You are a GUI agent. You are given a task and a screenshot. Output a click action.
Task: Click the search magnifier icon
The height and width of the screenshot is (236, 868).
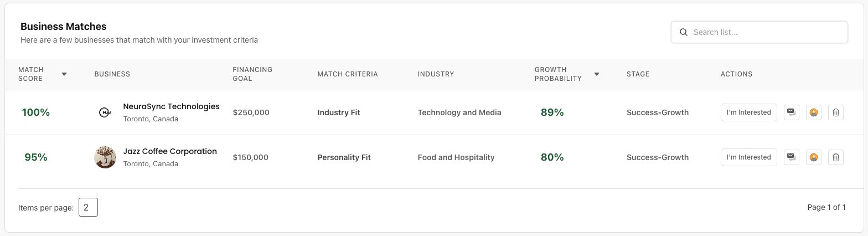tap(684, 32)
